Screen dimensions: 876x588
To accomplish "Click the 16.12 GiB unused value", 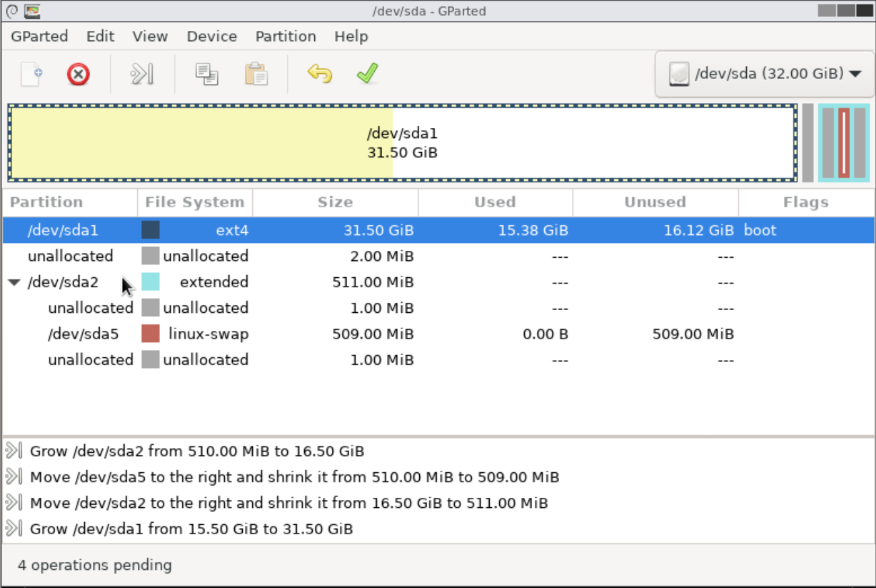I will tap(698, 230).
